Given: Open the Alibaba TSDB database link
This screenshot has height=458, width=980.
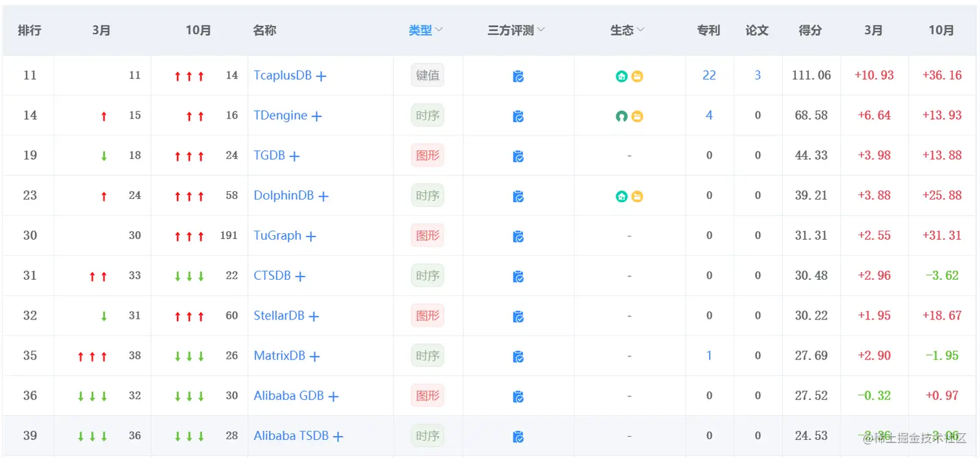Looking at the screenshot, I should click(x=291, y=435).
